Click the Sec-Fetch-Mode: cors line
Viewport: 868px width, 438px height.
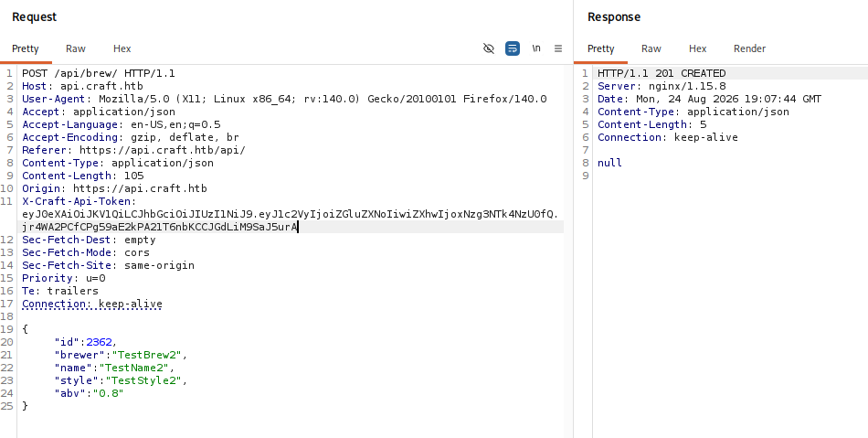86,252
